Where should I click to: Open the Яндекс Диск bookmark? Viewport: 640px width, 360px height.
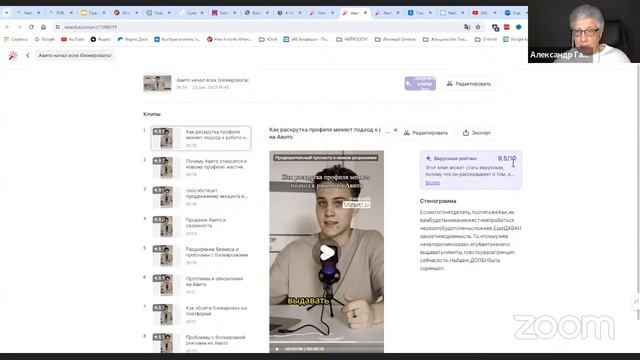point(133,39)
